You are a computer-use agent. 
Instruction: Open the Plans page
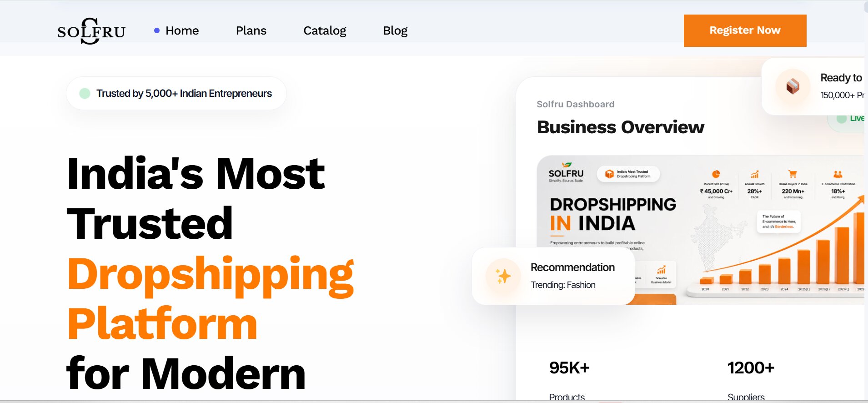click(251, 30)
